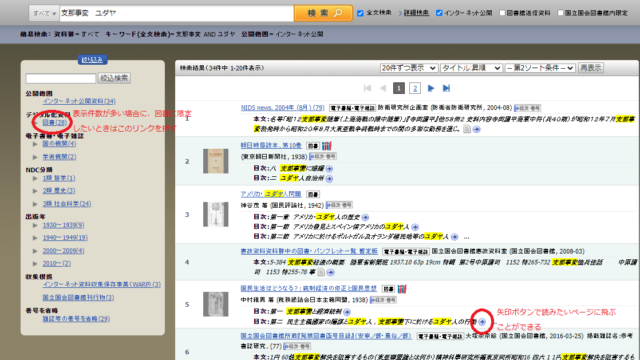Open NIDS news 2004年 (8月) result title
Viewport: 640px width, 360px height.
pos(282,108)
